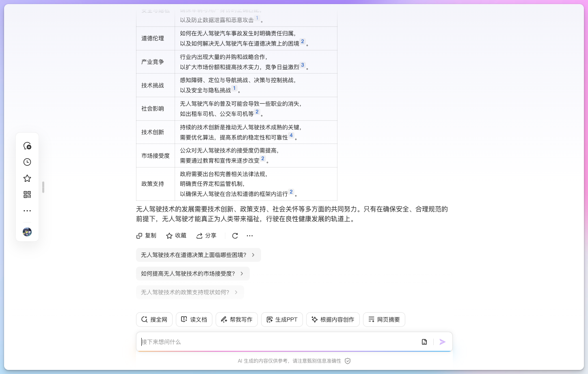Select the 生成PPT action
The height and width of the screenshot is (374, 588).
pos(282,320)
